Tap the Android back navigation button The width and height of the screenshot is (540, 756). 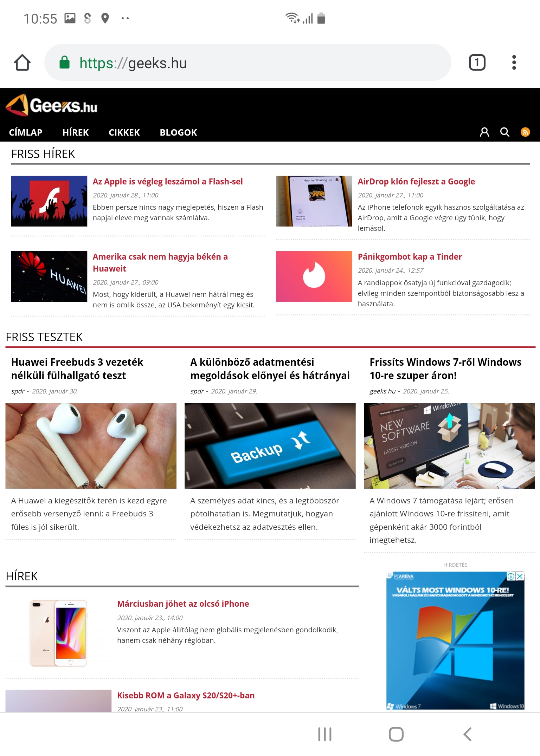pyautogui.click(x=468, y=734)
